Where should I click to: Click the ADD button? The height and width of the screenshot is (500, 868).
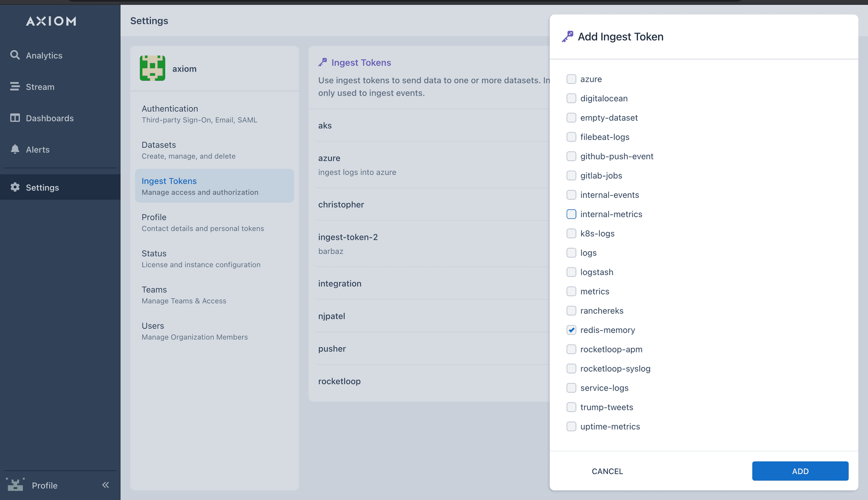point(800,471)
